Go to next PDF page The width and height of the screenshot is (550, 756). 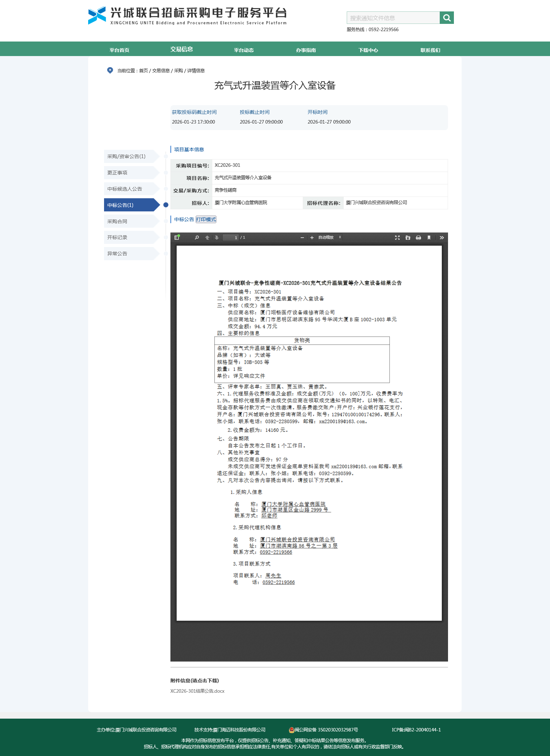[x=217, y=237]
